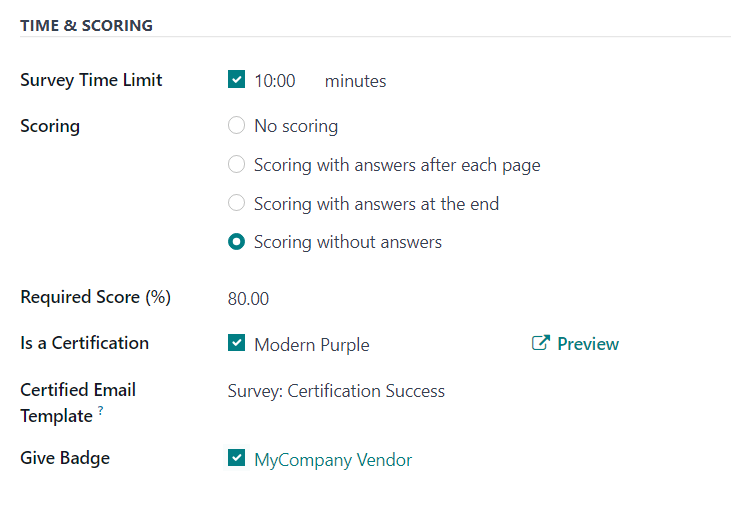Disable the Give Badge checkbox
This screenshot has width=731, height=523.
[237, 458]
